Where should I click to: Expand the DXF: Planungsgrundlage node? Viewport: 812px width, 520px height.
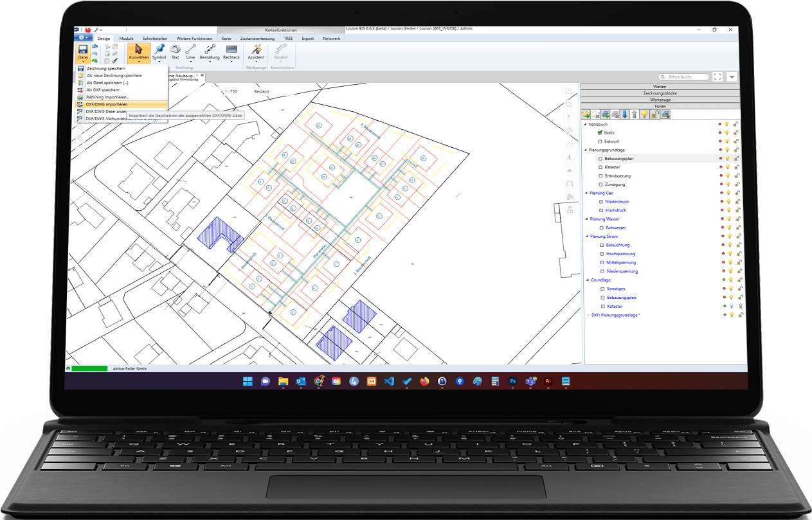tap(587, 315)
